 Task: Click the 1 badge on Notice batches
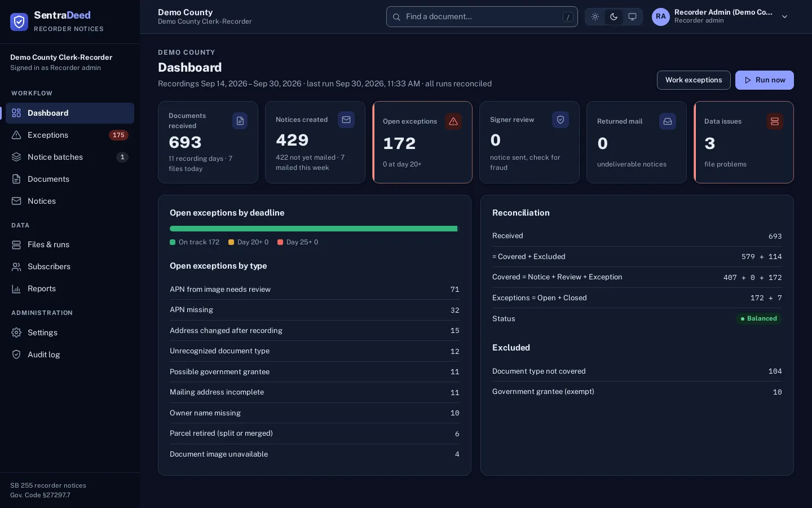click(x=122, y=157)
